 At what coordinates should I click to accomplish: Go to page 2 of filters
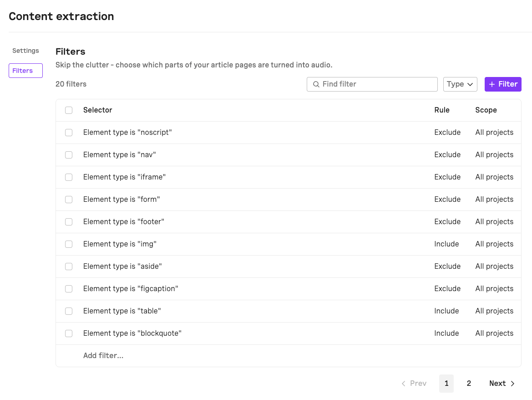click(469, 384)
